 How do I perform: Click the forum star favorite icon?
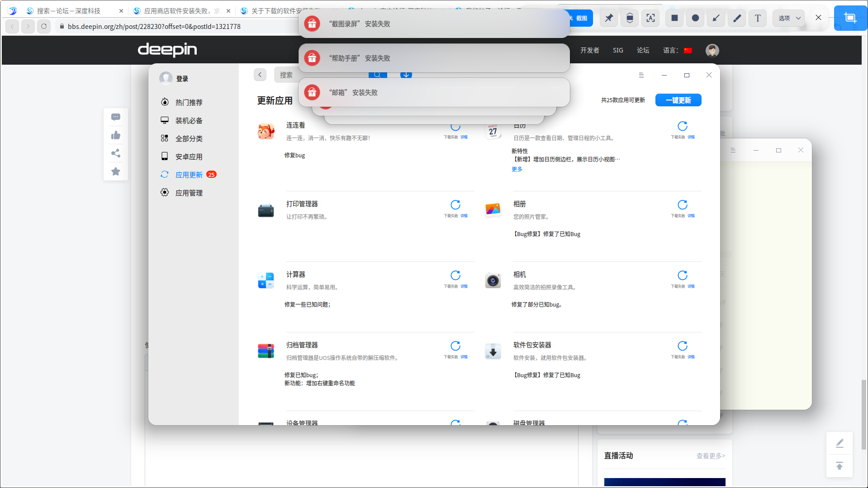[x=116, y=171]
